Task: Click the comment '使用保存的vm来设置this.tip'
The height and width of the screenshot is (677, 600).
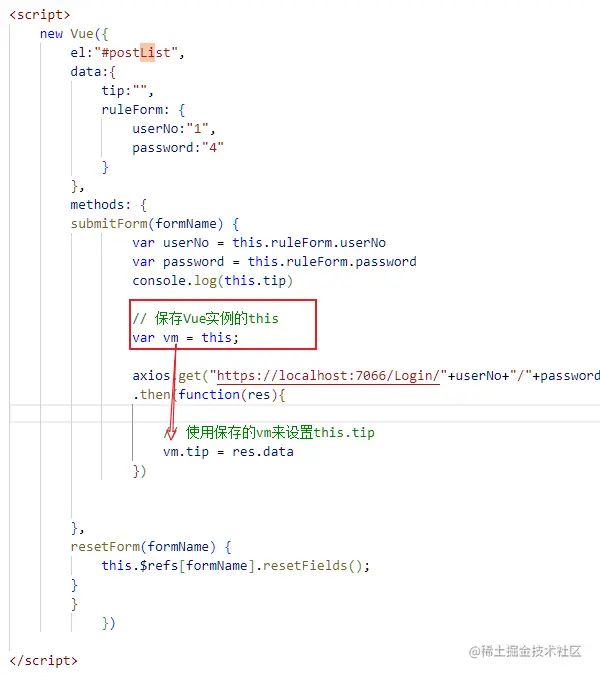Action: 280,433
